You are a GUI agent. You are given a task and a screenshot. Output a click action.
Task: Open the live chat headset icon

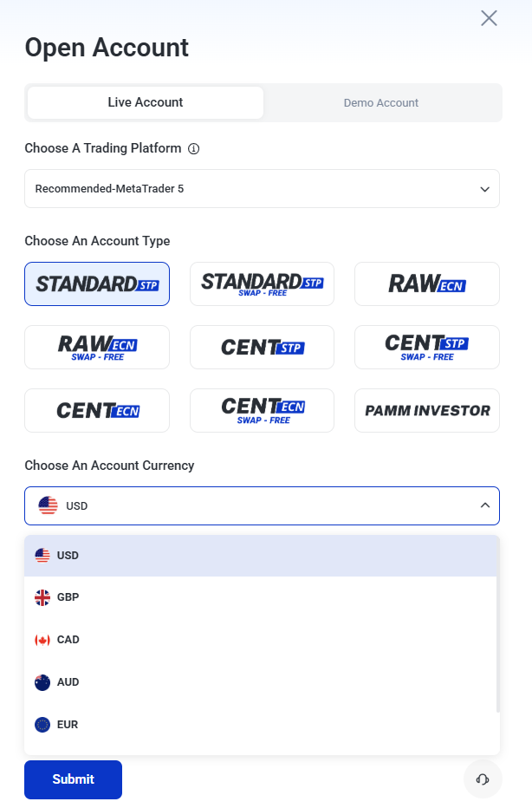pyautogui.click(x=483, y=779)
